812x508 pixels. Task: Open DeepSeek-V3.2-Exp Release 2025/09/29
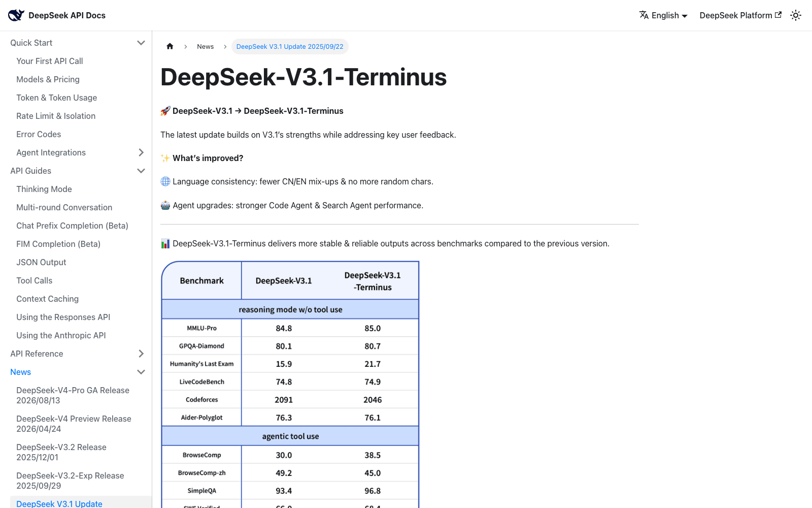click(x=71, y=481)
